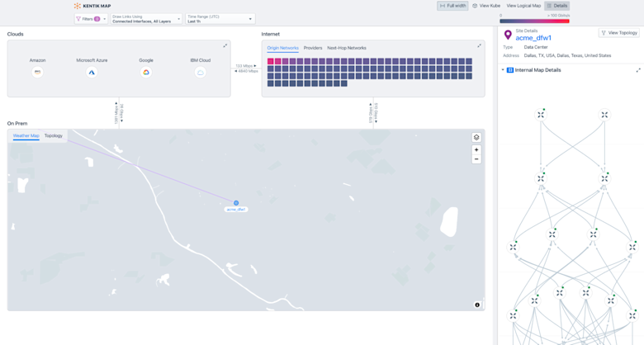The image size is (644, 345).
Task: Click the acme_dfw1 label on the map
Action: point(236,210)
